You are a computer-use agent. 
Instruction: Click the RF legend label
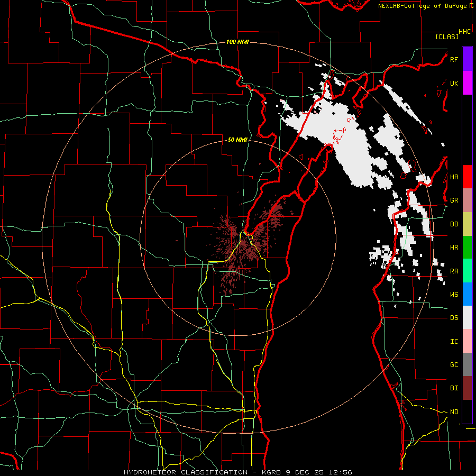tap(454, 59)
